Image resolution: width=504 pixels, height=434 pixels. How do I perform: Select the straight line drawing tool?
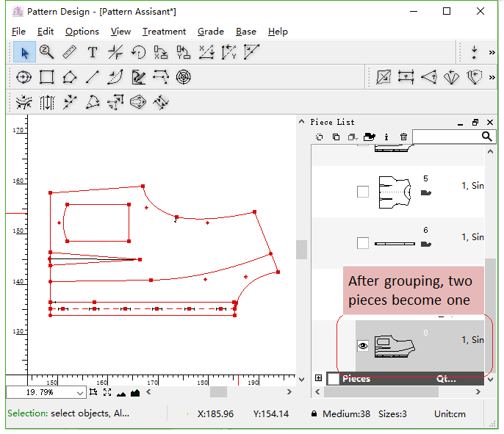pyautogui.click(x=93, y=77)
